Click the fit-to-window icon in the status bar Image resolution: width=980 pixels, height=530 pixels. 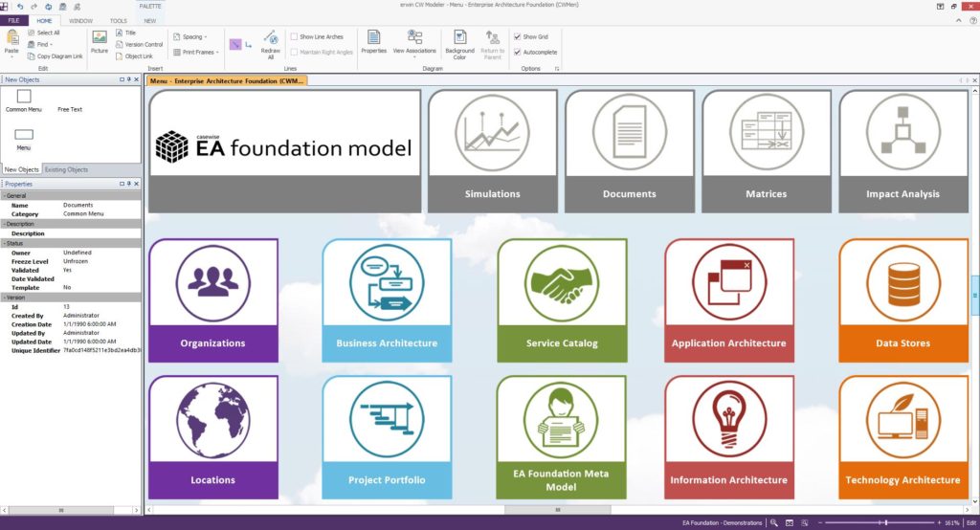coord(790,522)
